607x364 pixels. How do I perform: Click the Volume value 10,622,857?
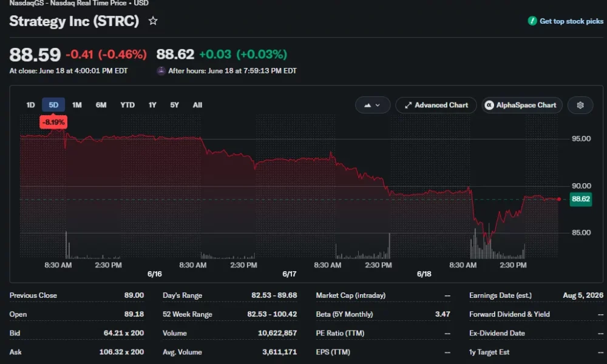click(x=277, y=333)
